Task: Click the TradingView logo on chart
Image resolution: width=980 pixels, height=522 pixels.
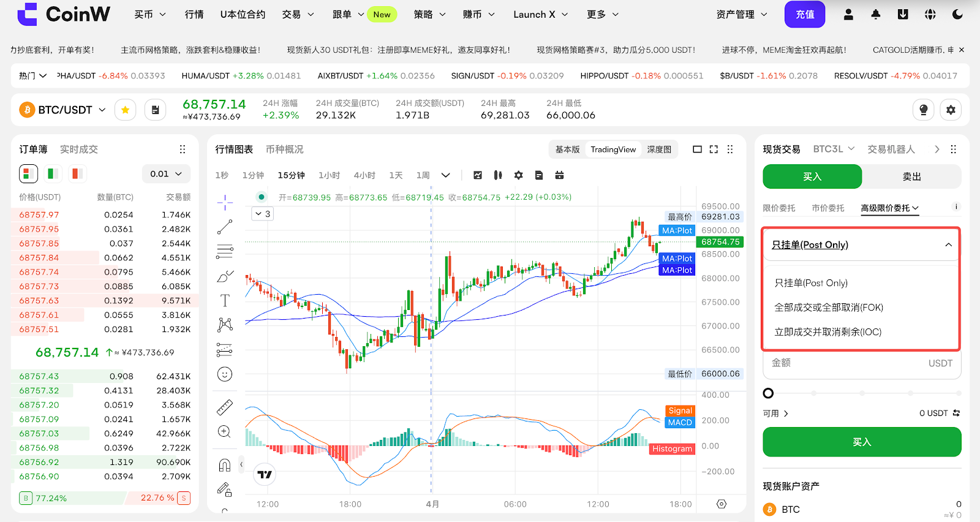Action: point(265,475)
